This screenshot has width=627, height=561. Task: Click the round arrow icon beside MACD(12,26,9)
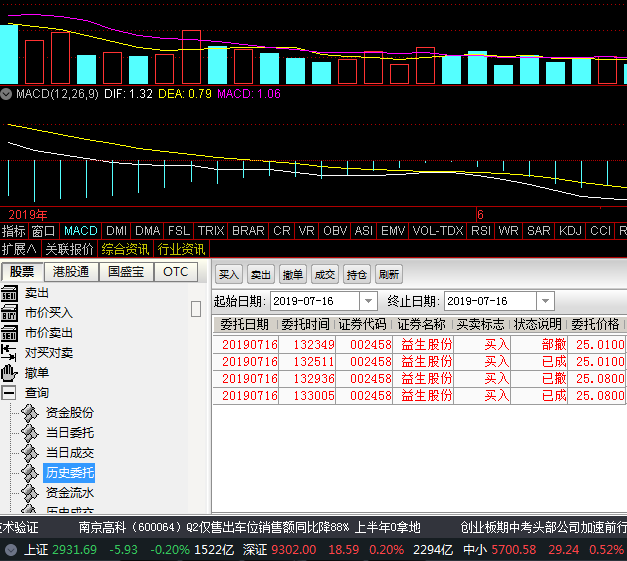tap(6, 94)
